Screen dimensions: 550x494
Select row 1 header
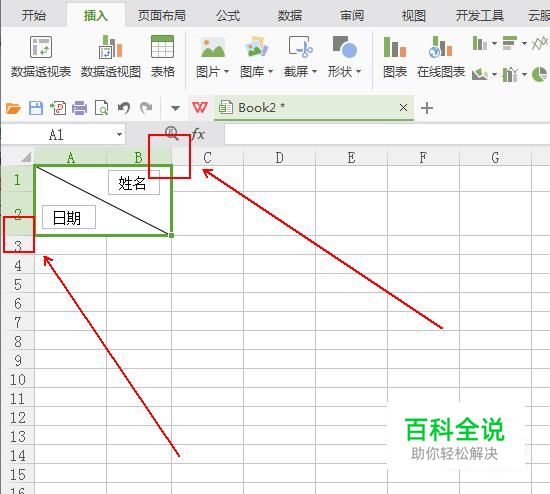[x=17, y=180]
